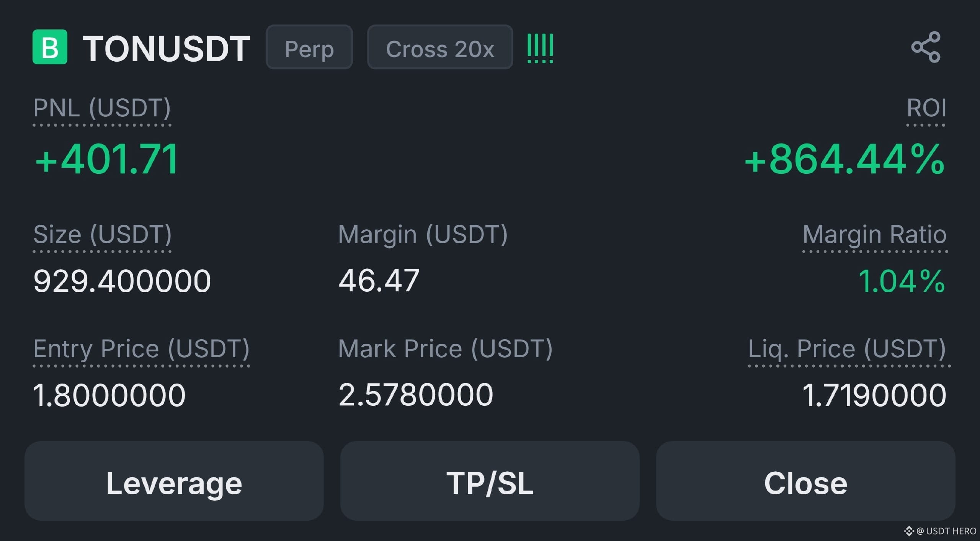Tap the Liq. Price (USDT) label
Screen dimensions: 980x541
tap(847, 349)
